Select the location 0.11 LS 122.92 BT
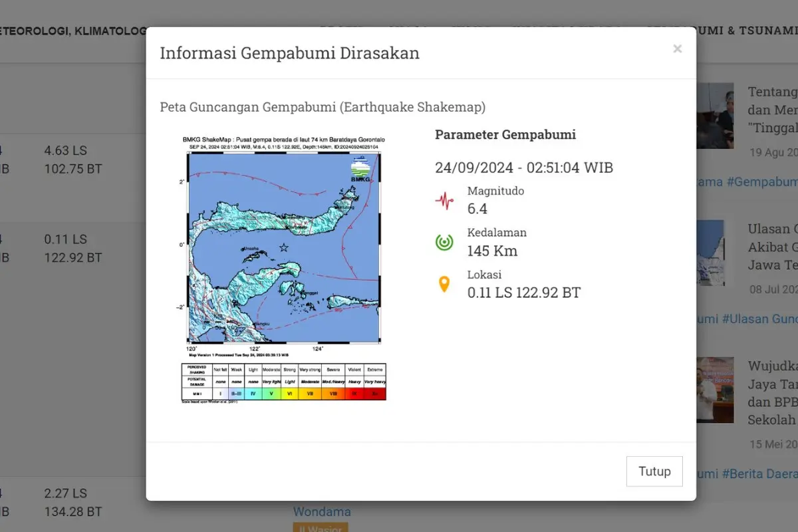This screenshot has width=798, height=532. pos(524,293)
